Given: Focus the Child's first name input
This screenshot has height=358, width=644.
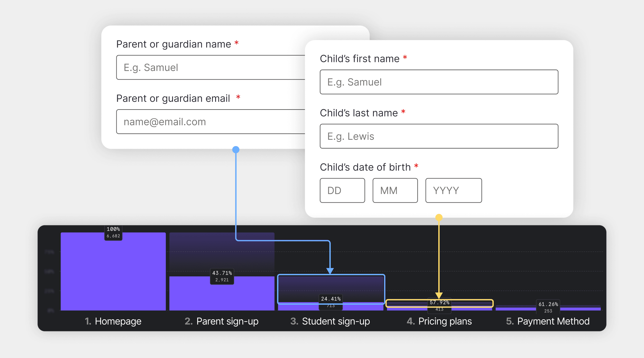Looking at the screenshot, I should pos(439,82).
